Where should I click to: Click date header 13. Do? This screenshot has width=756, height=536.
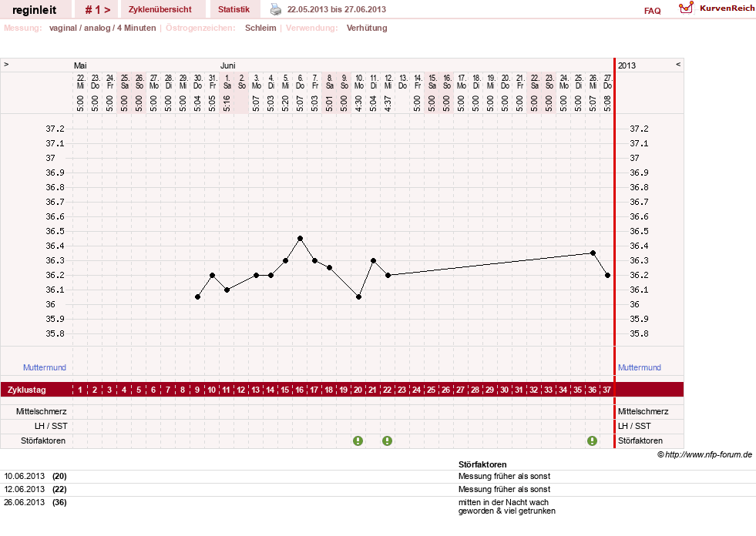point(402,82)
